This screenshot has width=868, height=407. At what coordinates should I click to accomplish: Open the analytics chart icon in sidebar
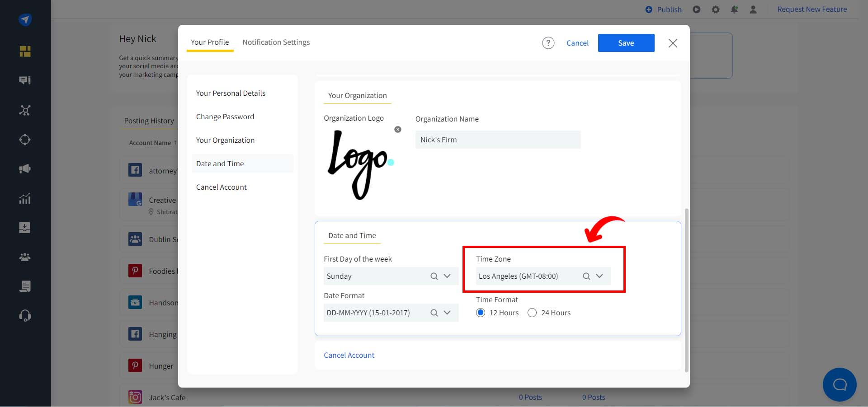(x=25, y=198)
